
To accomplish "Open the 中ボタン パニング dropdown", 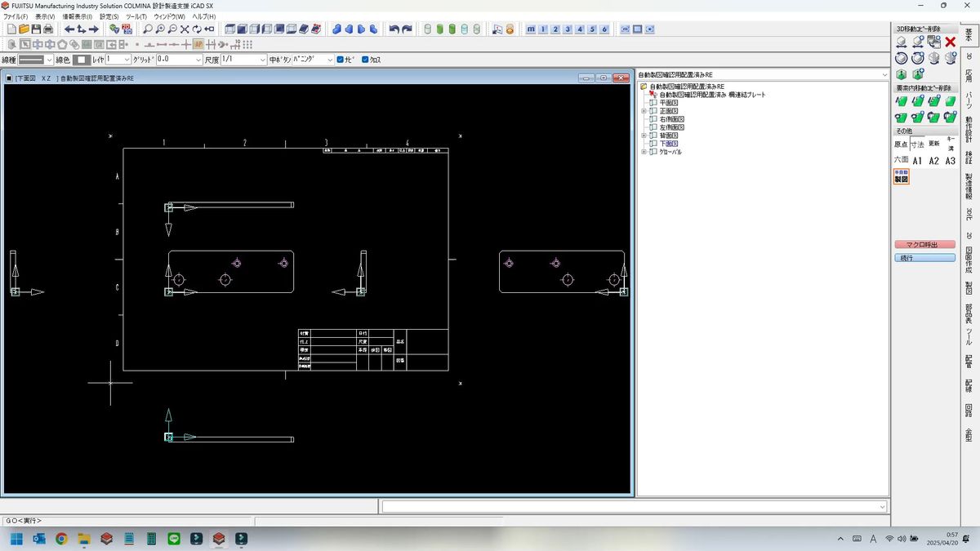I will [330, 60].
